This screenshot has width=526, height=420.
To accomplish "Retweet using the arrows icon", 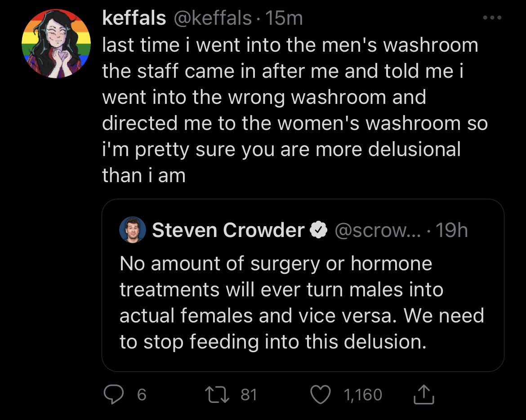I will 217,394.
